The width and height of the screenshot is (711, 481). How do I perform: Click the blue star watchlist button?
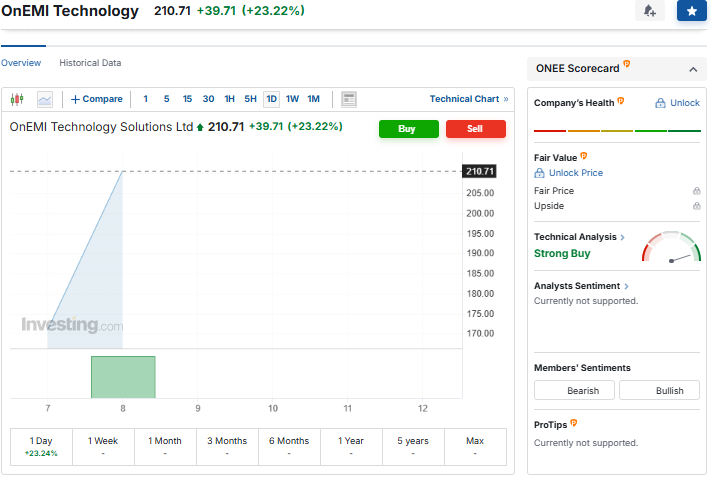point(692,10)
